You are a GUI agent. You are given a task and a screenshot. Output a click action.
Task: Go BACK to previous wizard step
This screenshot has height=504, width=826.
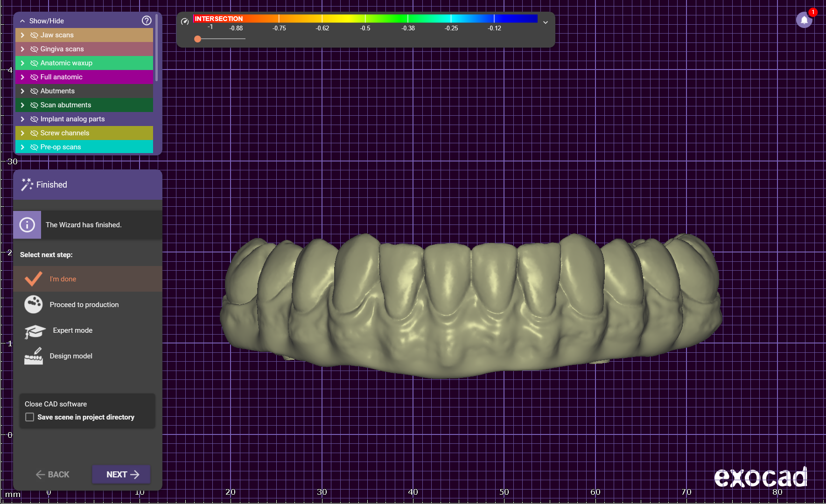click(x=53, y=475)
